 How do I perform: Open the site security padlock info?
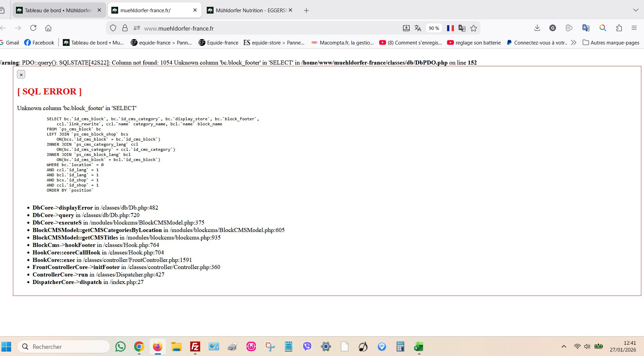pyautogui.click(x=125, y=28)
